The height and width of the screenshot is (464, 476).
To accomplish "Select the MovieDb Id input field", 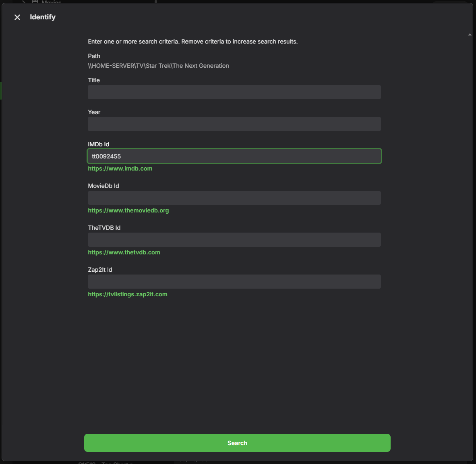I will 234,198.
